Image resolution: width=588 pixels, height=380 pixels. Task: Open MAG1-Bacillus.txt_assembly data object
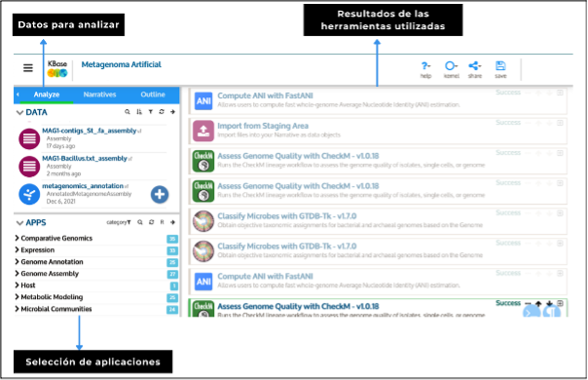click(85, 159)
